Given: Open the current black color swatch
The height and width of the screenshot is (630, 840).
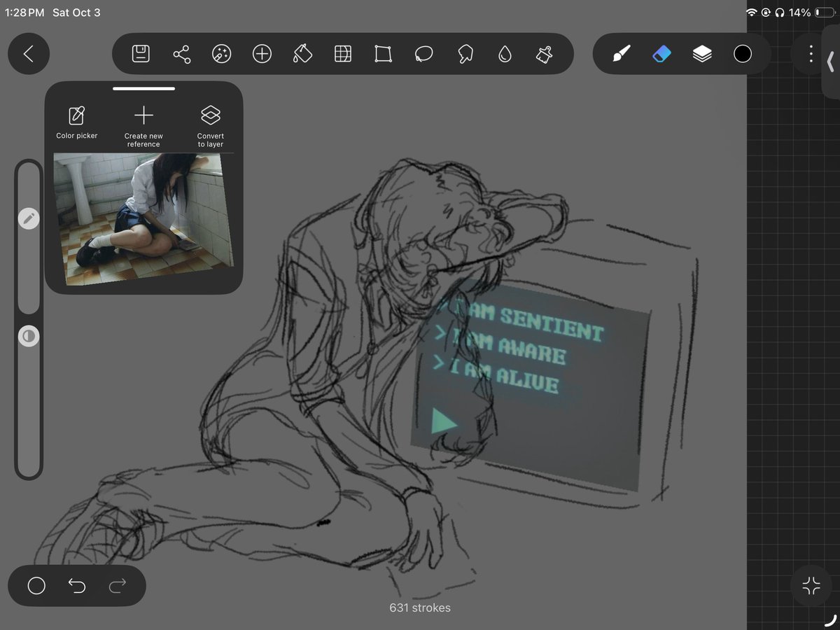Looking at the screenshot, I should 743,54.
